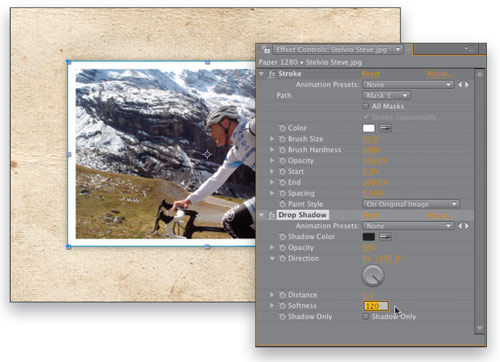Toggle the Stroke effect fx switch
500x362 pixels.
[272, 74]
